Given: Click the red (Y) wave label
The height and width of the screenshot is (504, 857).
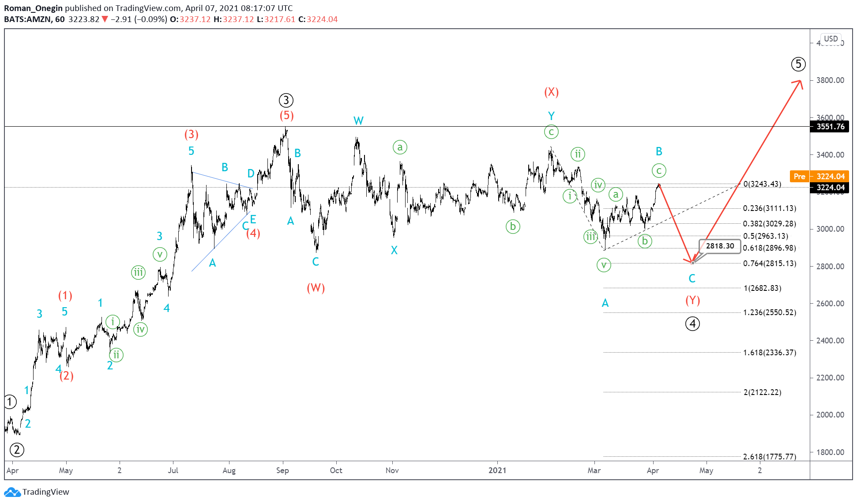Looking at the screenshot, I should click(692, 301).
